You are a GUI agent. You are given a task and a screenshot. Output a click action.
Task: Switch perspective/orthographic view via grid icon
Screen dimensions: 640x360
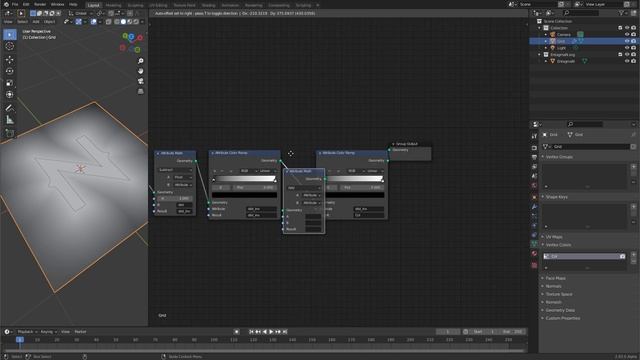(x=141, y=91)
